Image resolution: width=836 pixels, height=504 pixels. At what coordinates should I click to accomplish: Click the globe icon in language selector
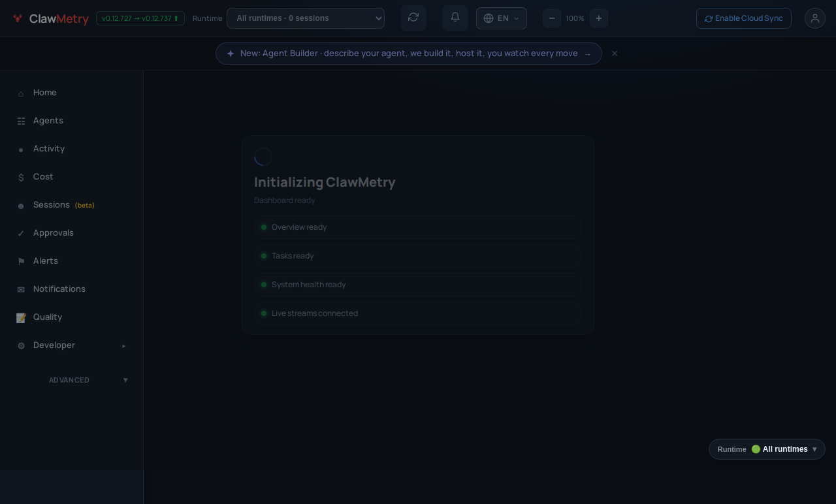point(489,18)
